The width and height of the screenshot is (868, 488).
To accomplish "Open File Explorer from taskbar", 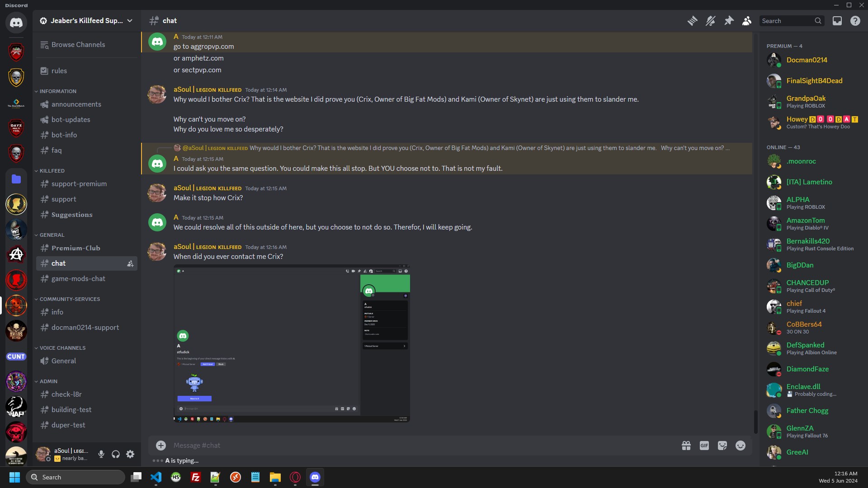I will tap(275, 477).
